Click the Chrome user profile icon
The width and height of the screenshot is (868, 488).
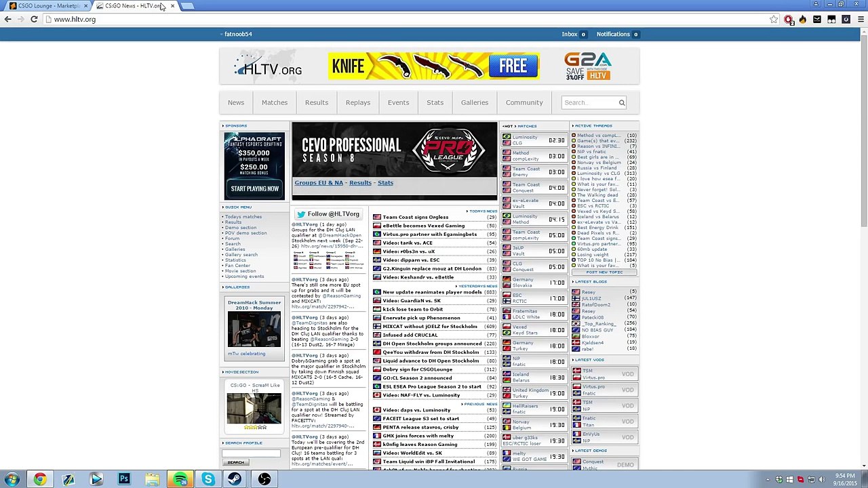point(816,4)
